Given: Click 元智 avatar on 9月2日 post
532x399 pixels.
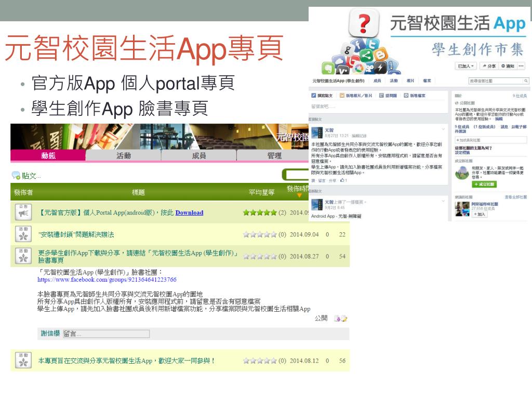Looking at the screenshot, I should point(317,205).
